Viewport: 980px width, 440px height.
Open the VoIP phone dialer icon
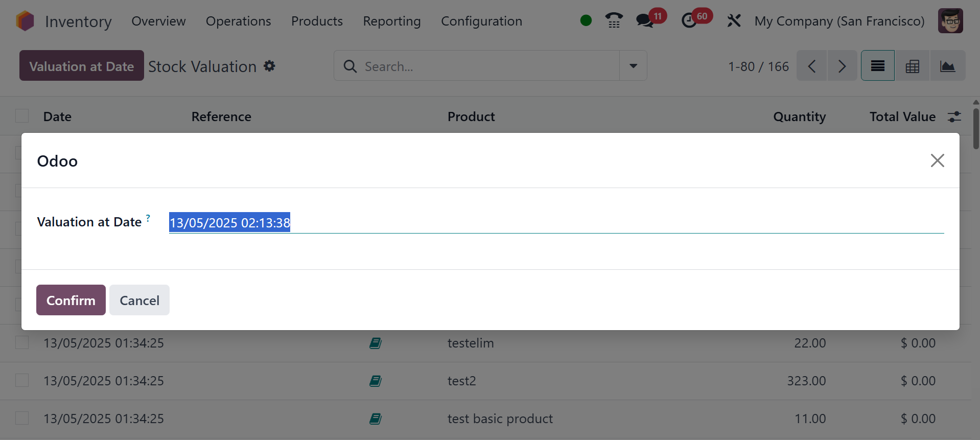coord(614,20)
